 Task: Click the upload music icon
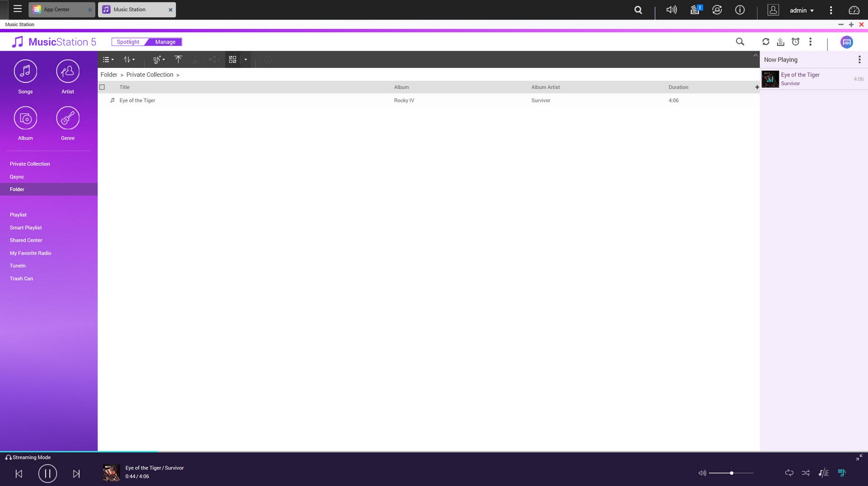click(178, 60)
